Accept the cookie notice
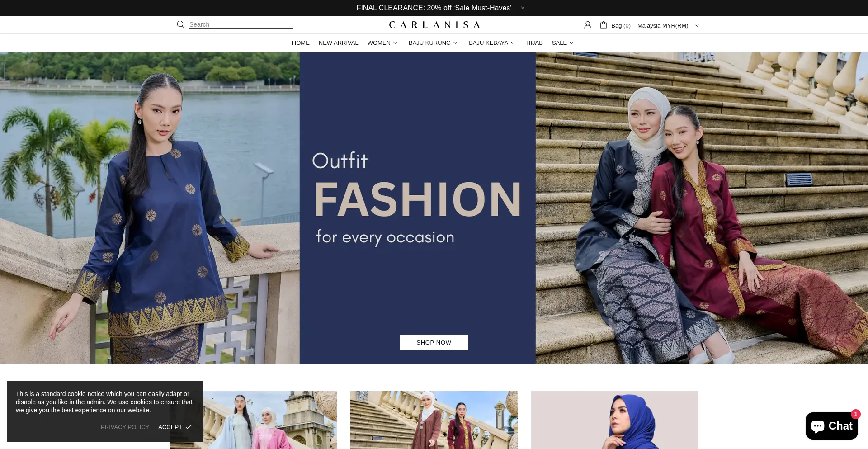868x449 pixels. point(174,427)
